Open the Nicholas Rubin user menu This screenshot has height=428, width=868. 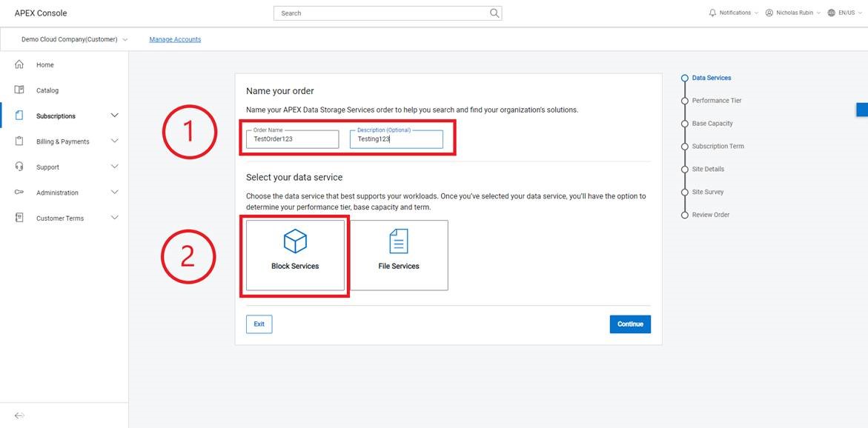(x=793, y=13)
